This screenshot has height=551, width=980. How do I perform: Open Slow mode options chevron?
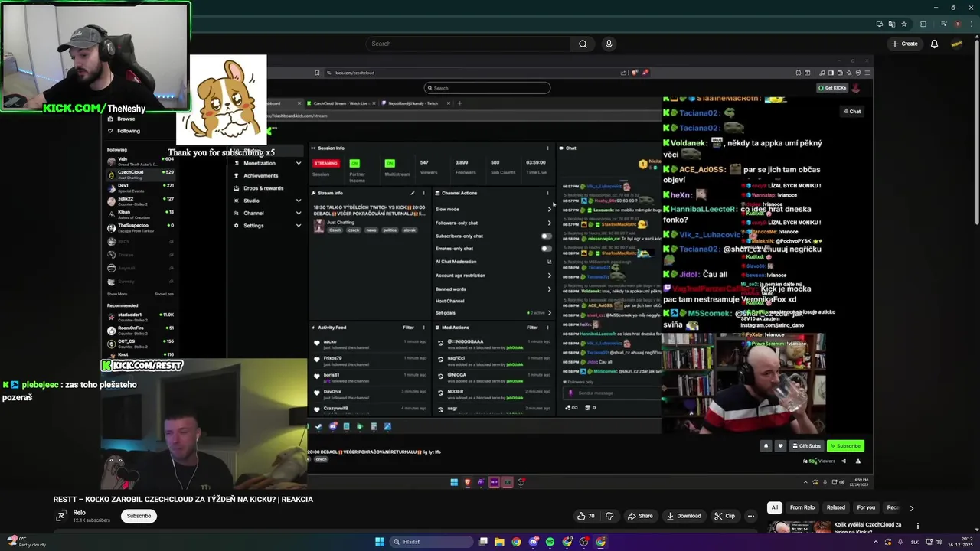point(549,209)
